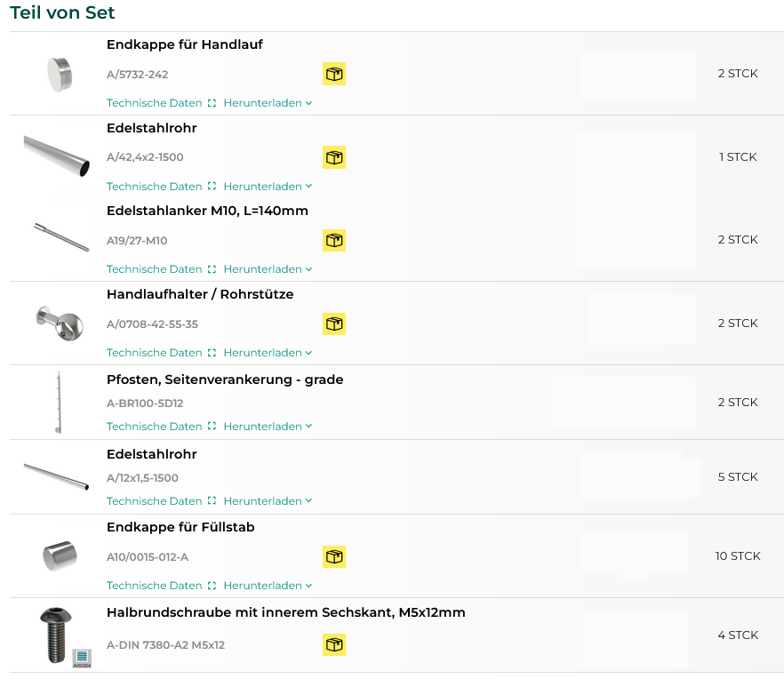Open Technische Daten for Handlaufhalter / Rohrstütze
The width and height of the screenshot is (784, 679).
[x=155, y=353]
